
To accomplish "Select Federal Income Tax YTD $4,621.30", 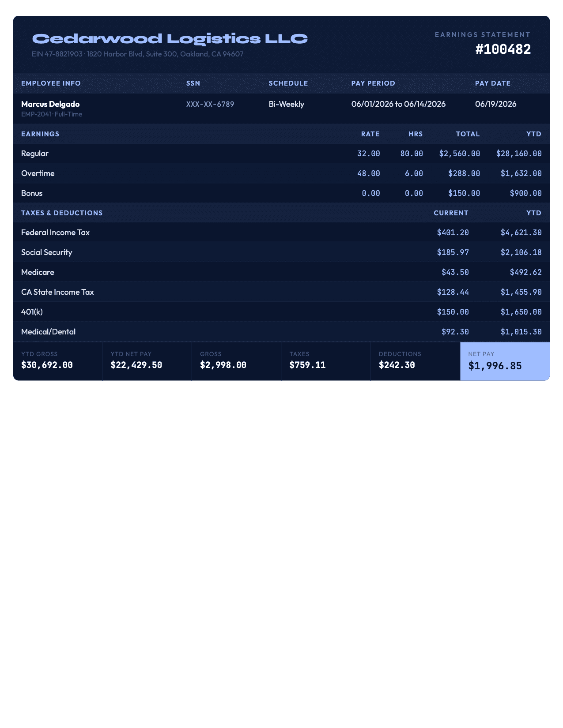I will [x=521, y=233].
